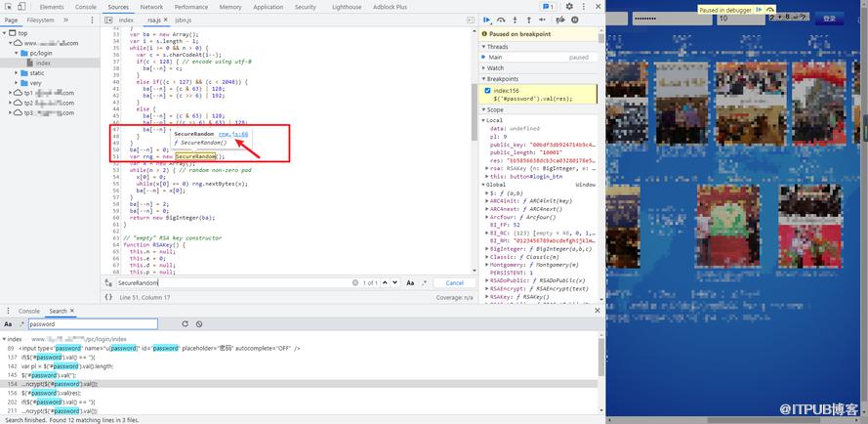Close the rsa.js file tab

point(165,20)
